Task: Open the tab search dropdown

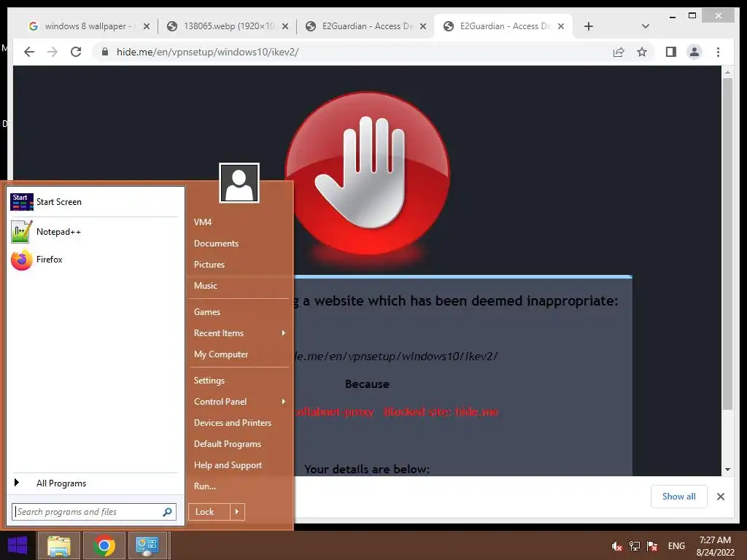Action: point(645,26)
